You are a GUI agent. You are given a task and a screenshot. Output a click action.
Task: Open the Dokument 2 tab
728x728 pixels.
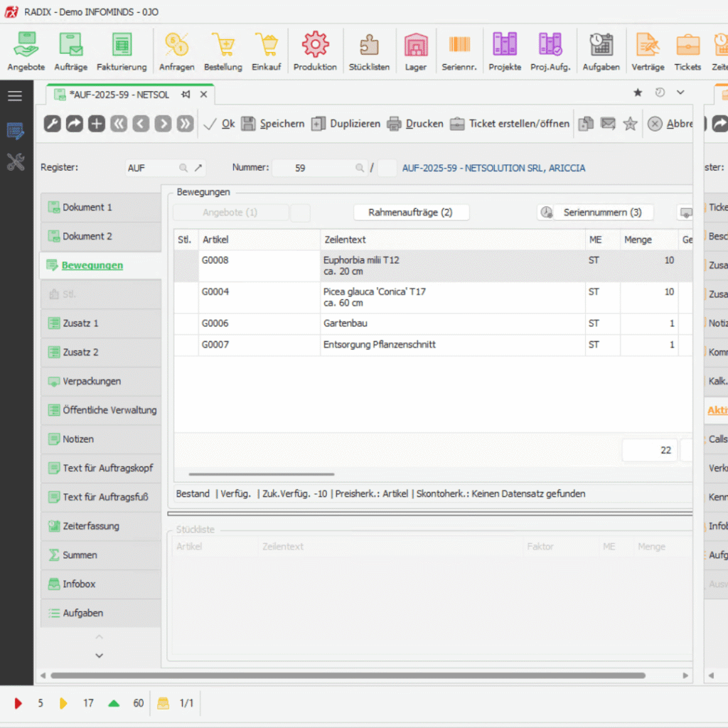(101, 236)
